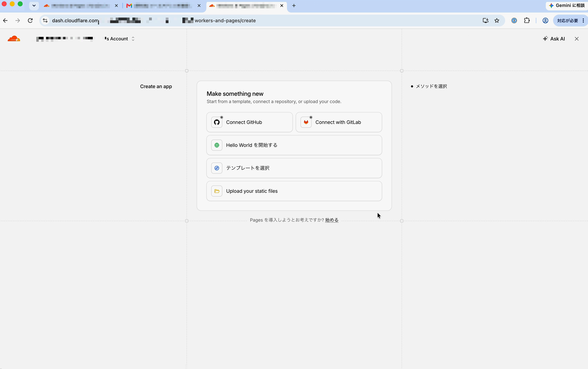The height and width of the screenshot is (369, 588).
Task: Click the Make something new title
Action: coord(235,94)
